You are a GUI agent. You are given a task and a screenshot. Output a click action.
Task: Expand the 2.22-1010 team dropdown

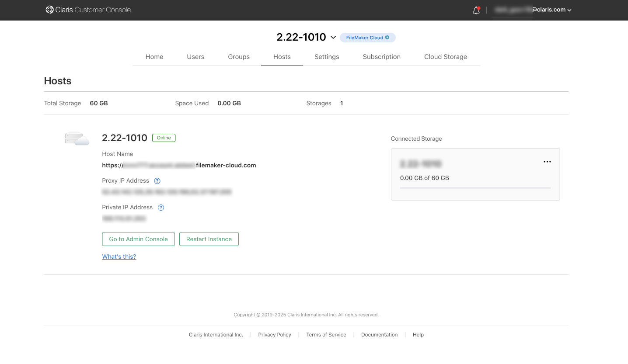click(333, 38)
